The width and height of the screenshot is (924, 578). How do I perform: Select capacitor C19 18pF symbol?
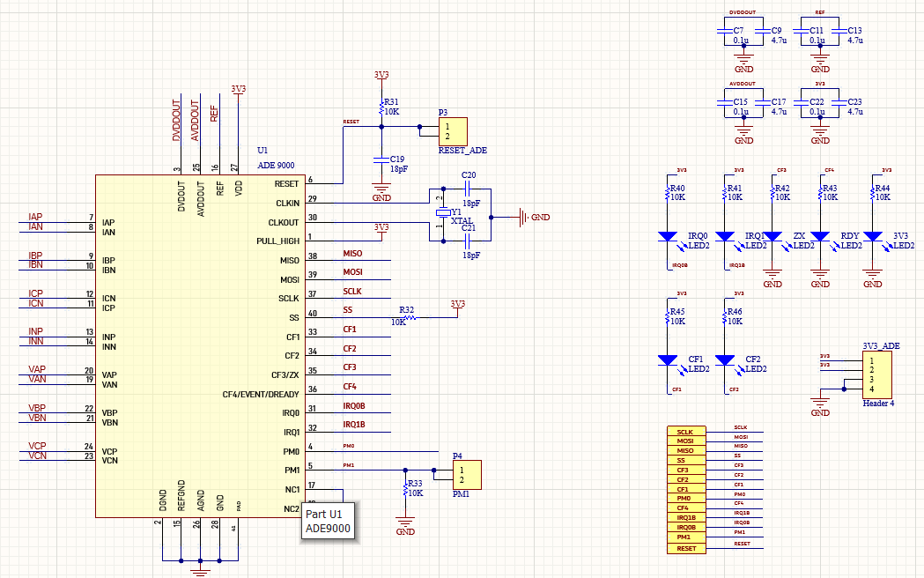(x=382, y=159)
